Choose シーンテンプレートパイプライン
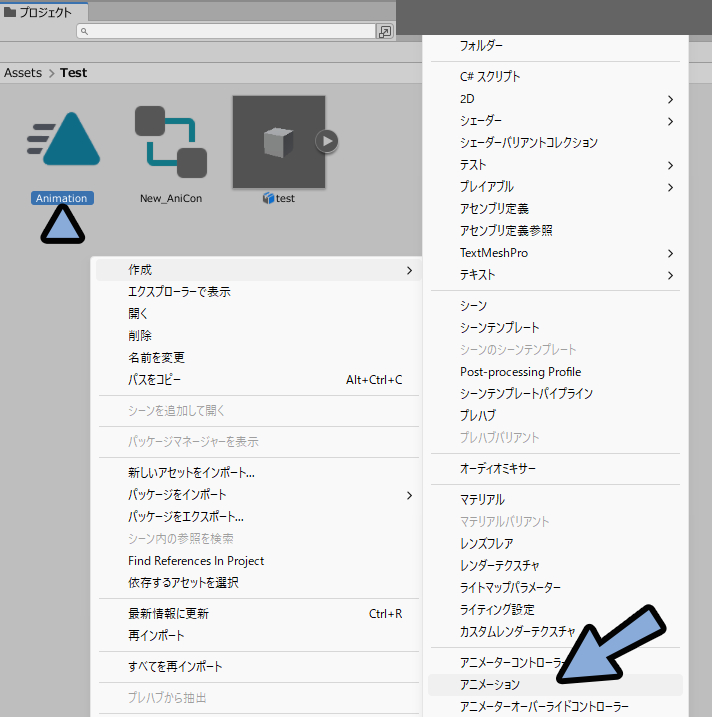This screenshot has width=712, height=717. (555, 394)
